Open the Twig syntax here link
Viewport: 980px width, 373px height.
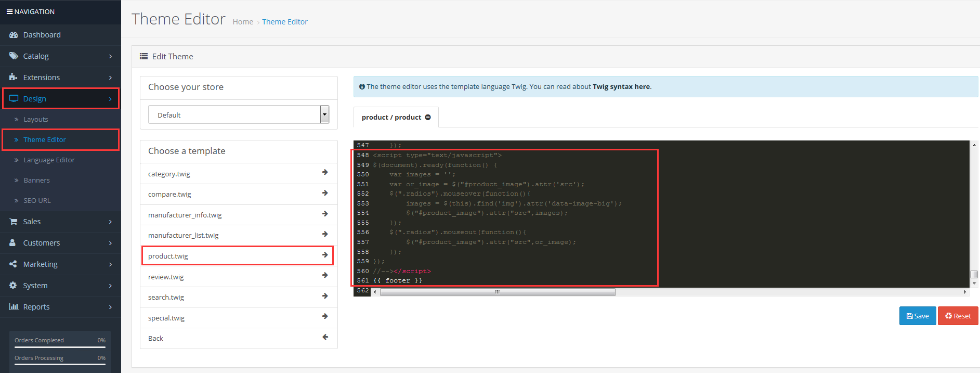point(622,86)
